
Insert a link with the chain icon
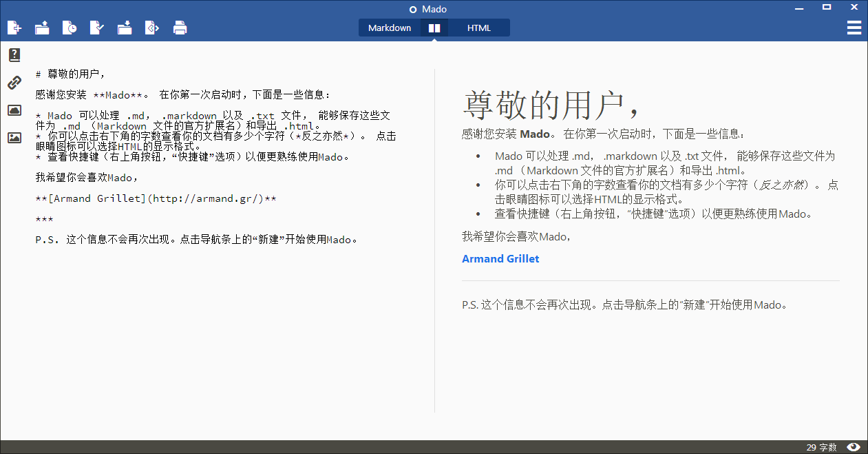click(14, 83)
